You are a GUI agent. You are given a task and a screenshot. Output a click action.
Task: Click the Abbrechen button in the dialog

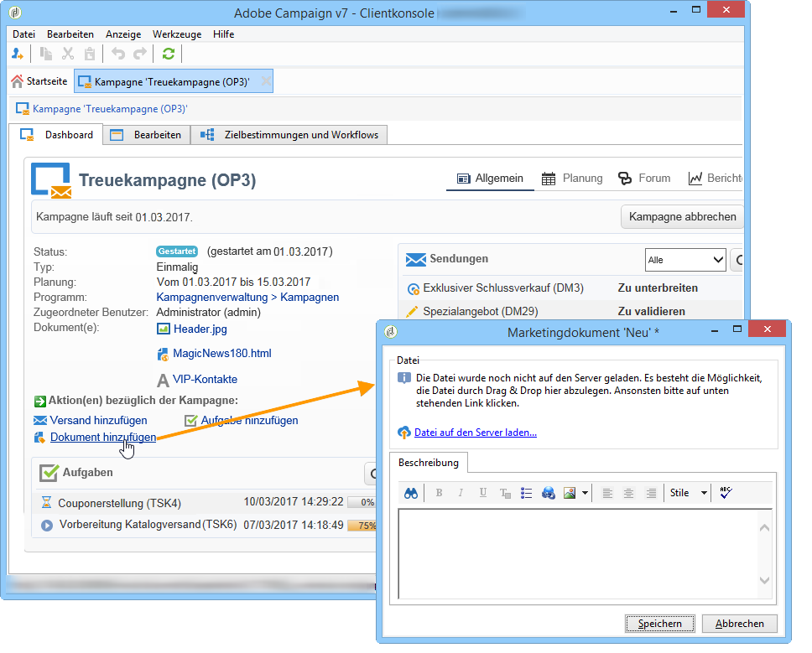click(740, 624)
